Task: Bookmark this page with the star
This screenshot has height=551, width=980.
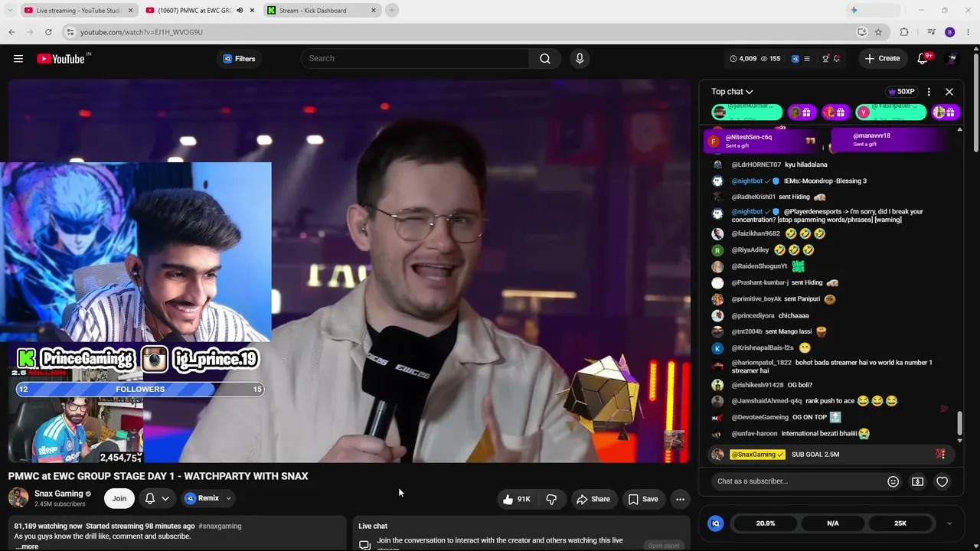Action: (x=878, y=32)
